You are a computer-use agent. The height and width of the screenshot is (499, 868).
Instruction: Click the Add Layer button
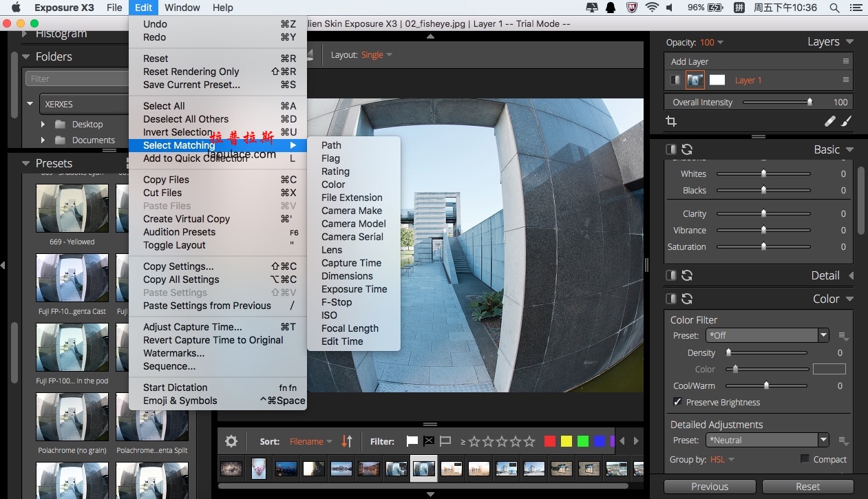[x=690, y=61]
